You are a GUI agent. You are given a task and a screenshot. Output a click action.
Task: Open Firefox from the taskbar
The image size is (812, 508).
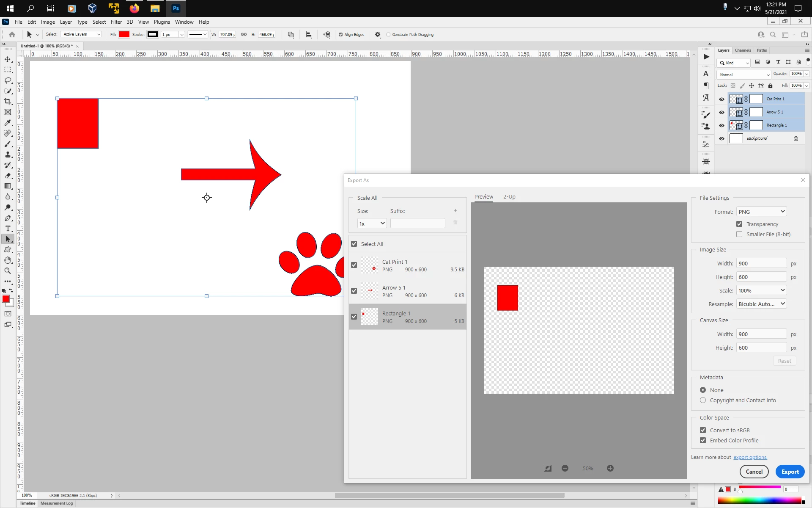click(x=134, y=8)
